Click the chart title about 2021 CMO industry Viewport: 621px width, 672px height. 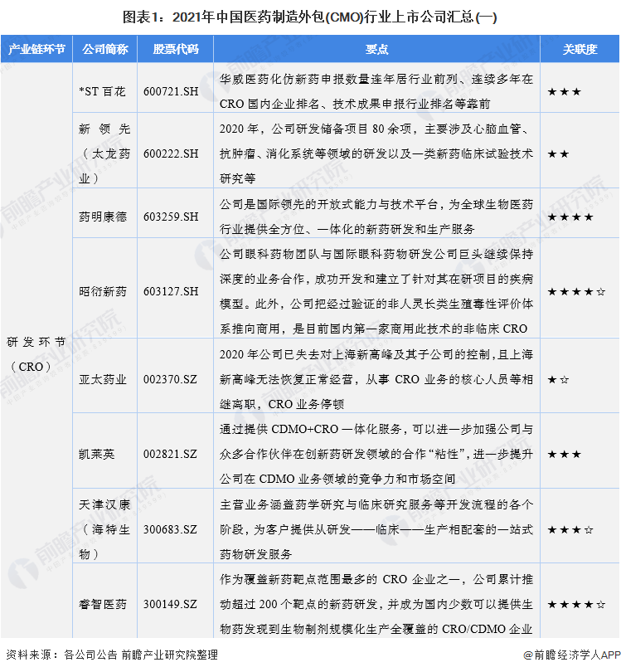[309, 17]
